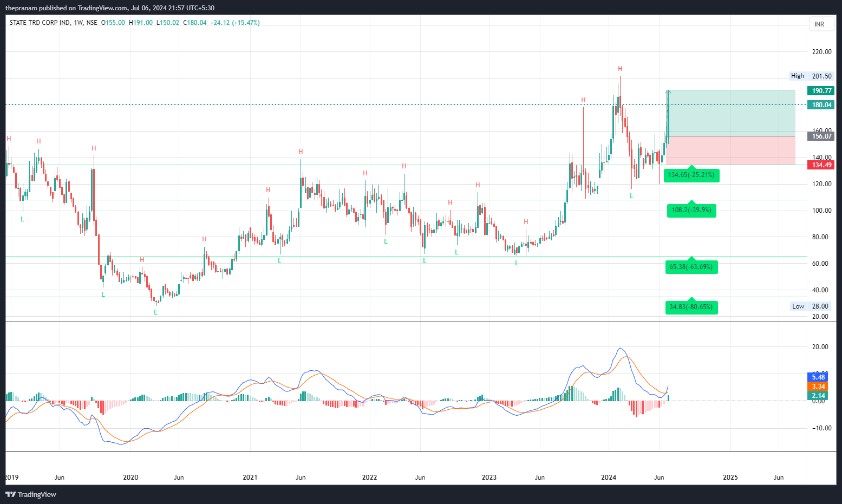Click the 2025 time axis label
The height and width of the screenshot is (504, 842).
730,477
